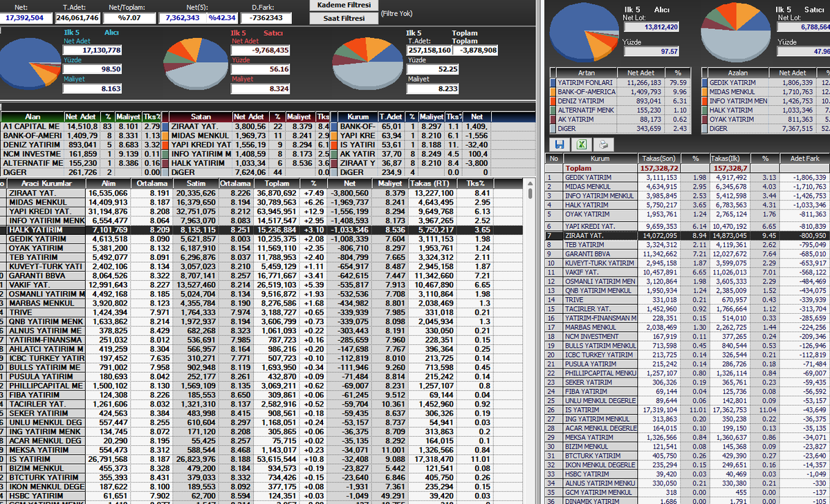
Task: Click the Alan column header
Action: [33, 118]
